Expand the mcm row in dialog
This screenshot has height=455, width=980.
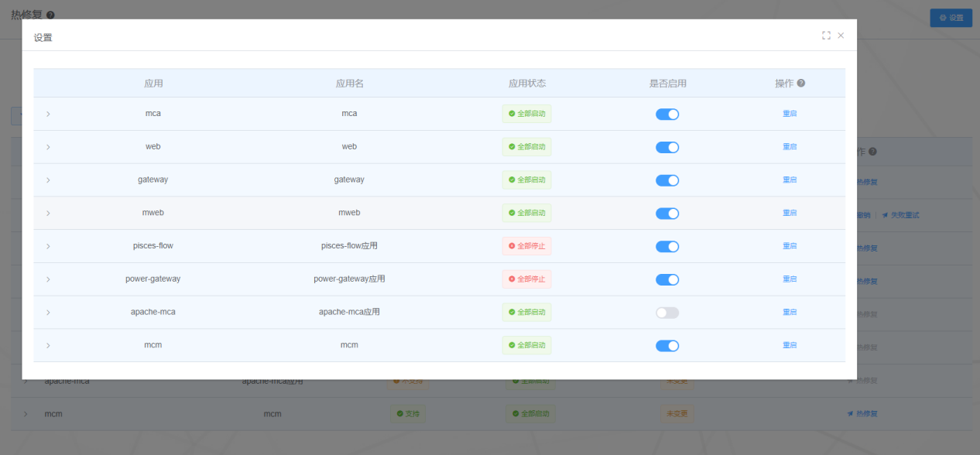click(x=48, y=346)
